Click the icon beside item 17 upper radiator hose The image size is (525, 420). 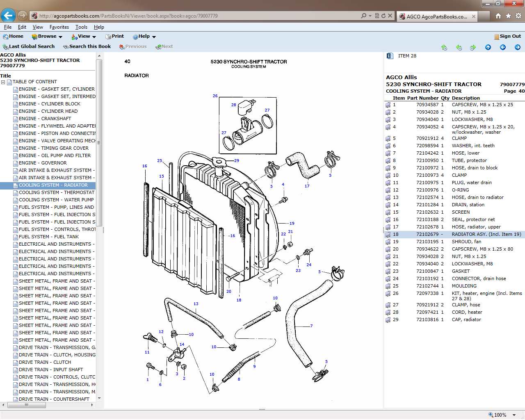(x=388, y=227)
